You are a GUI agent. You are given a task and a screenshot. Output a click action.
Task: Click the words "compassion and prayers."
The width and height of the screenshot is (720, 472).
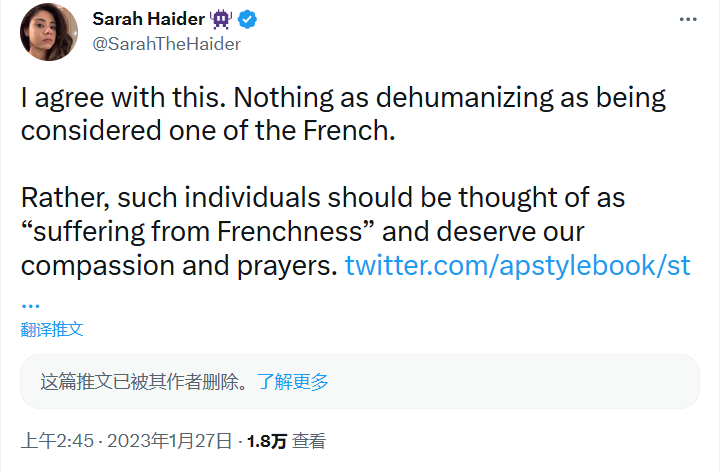(178, 266)
